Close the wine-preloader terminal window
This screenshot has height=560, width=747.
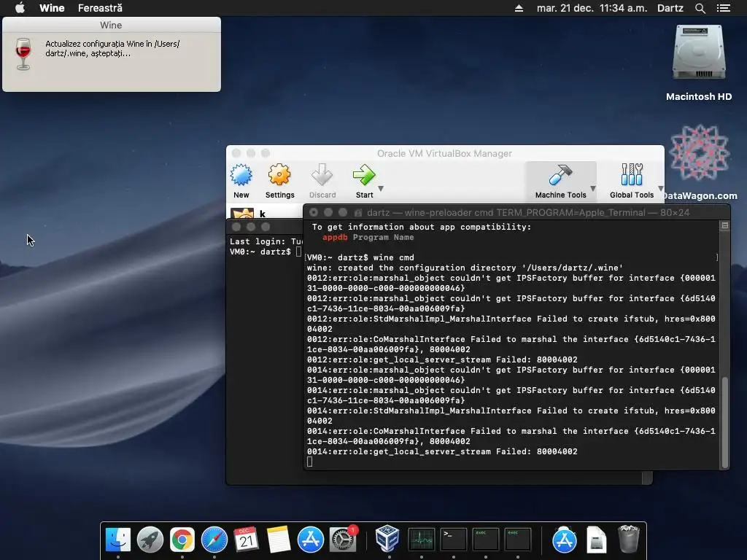pos(314,212)
